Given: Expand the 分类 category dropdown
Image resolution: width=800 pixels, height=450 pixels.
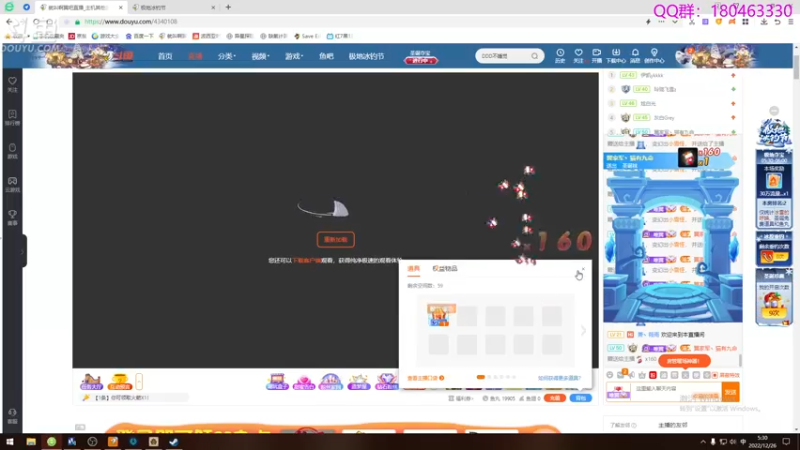Looking at the screenshot, I should coord(227,56).
